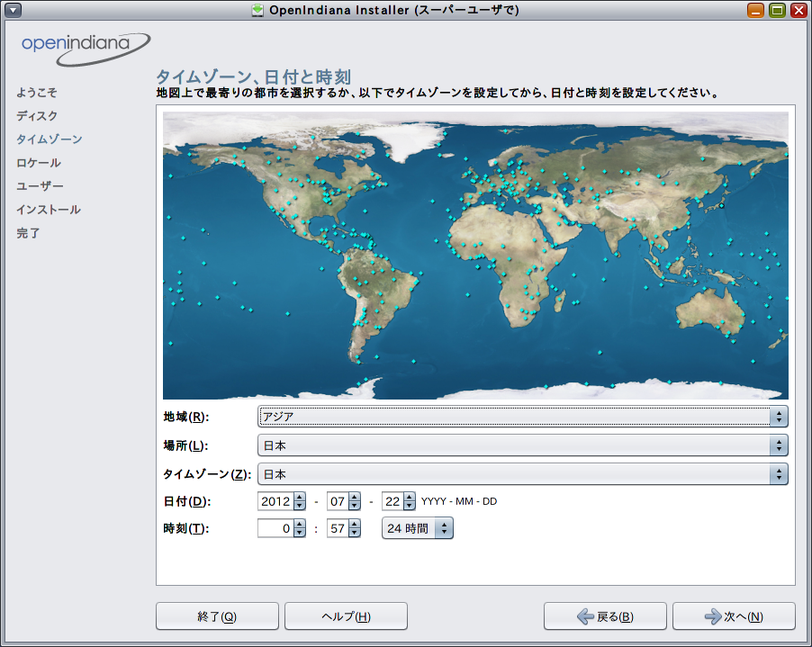Image resolution: width=812 pixels, height=647 pixels.
Task: Open the 地域 region dropdown
Action: (x=522, y=416)
